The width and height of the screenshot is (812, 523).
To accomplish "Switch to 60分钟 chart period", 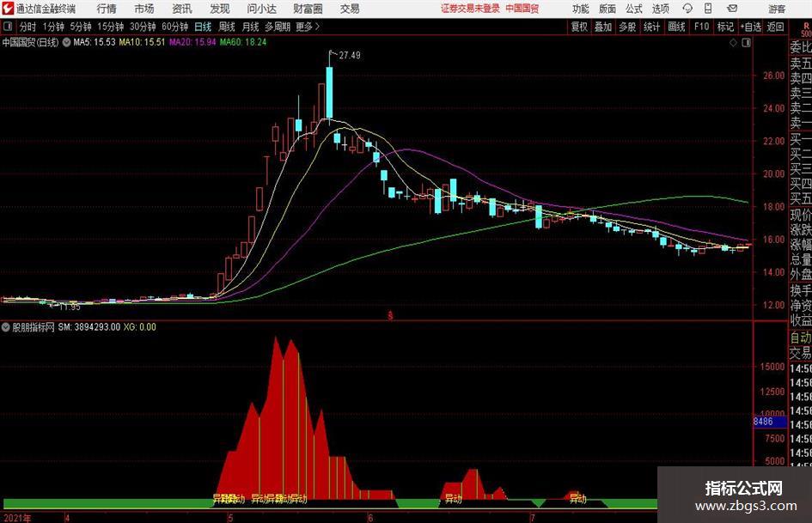I will click(x=175, y=27).
